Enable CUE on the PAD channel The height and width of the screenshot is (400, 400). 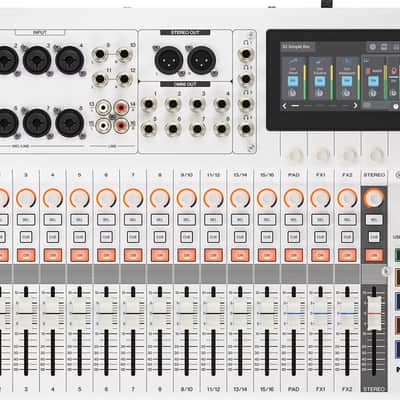tap(294, 237)
